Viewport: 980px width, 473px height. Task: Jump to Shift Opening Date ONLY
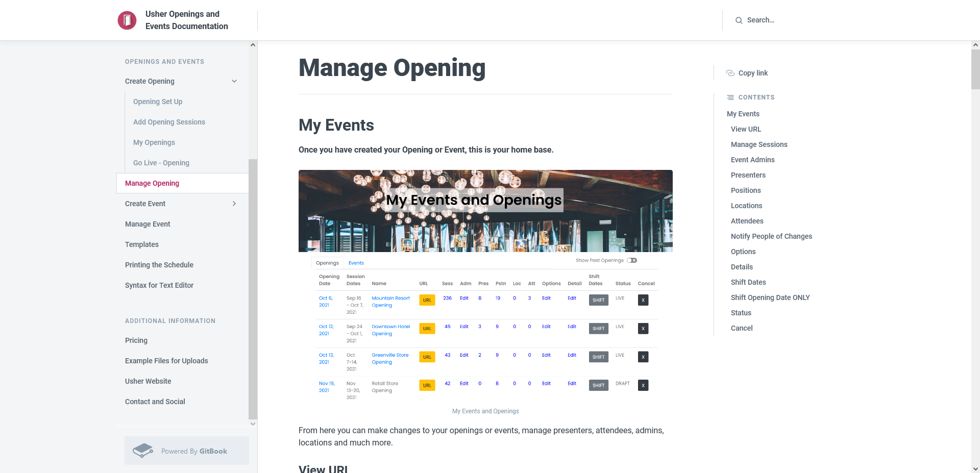point(770,297)
